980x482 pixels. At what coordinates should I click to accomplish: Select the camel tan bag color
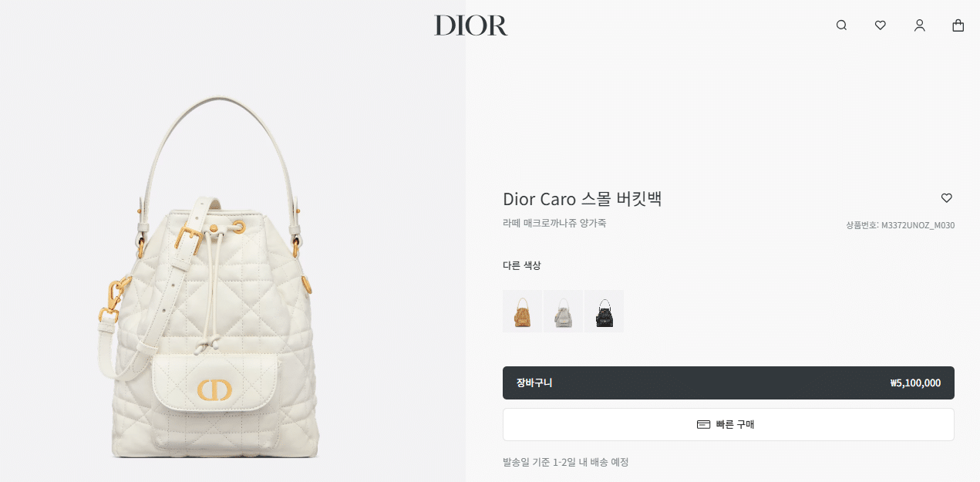[x=522, y=312]
